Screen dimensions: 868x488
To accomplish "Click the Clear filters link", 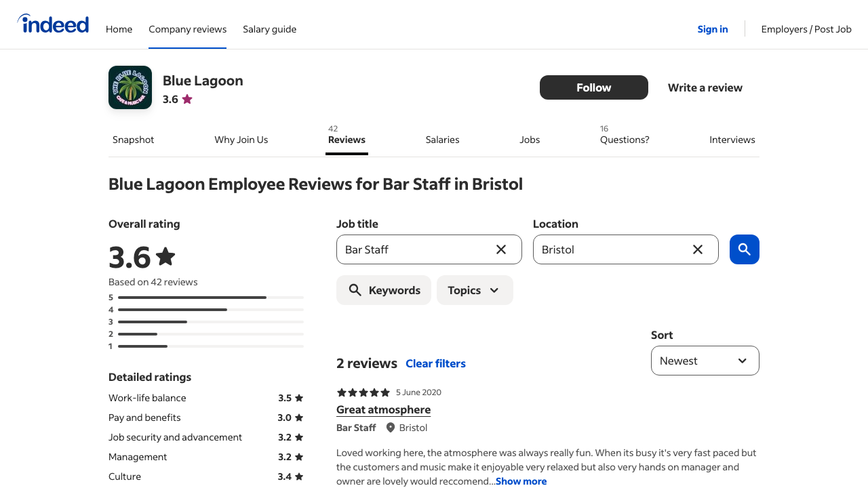I will [x=435, y=363].
